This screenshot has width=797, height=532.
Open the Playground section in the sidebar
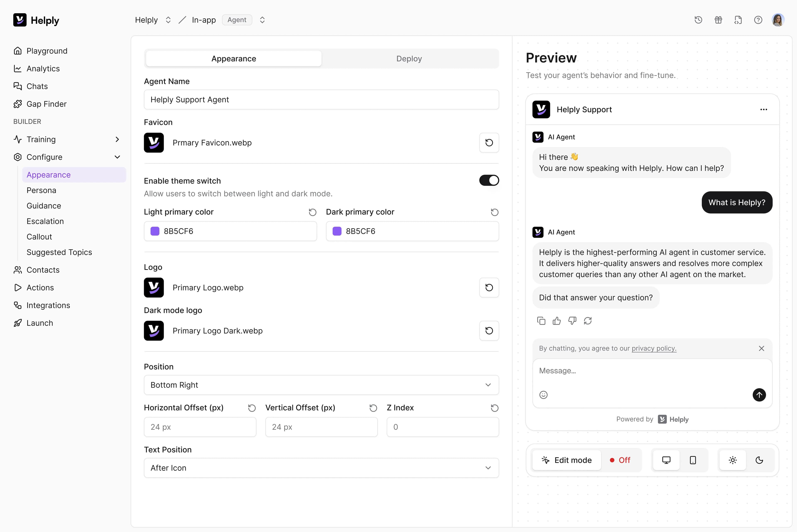click(47, 51)
